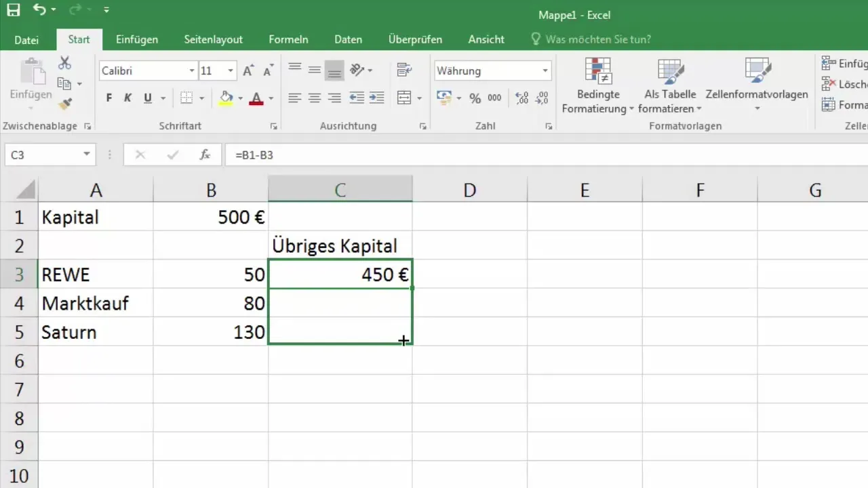The image size is (868, 488).
Task: Select the cell containing 500 €
Action: (211, 217)
